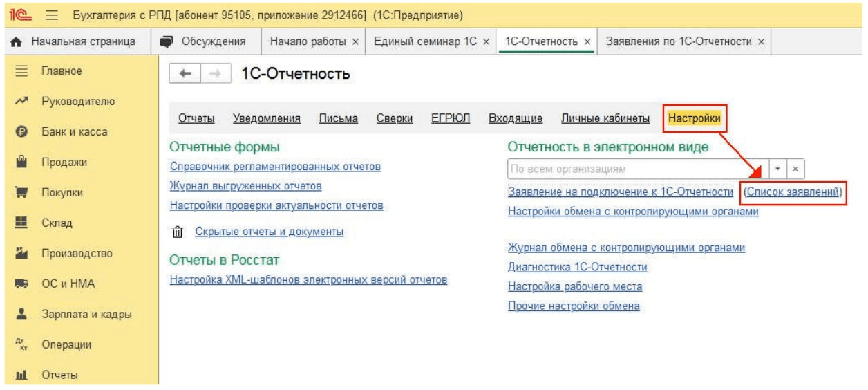Screen dimensions: 868x390
Task: Switch to the Начальная страница tab
Action: point(76,41)
